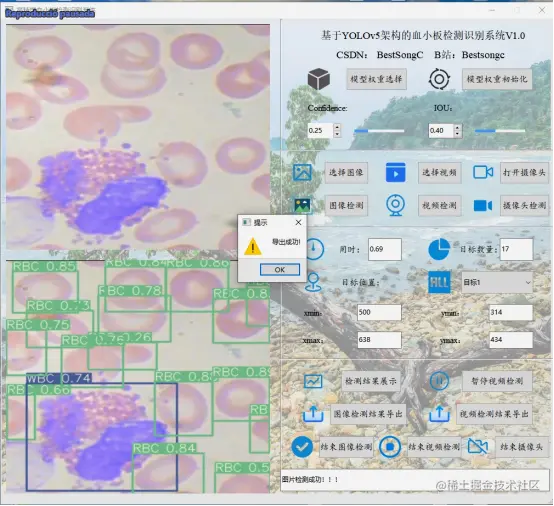Close the main application window
This screenshot has height=506, width=554.
click(542, 10)
